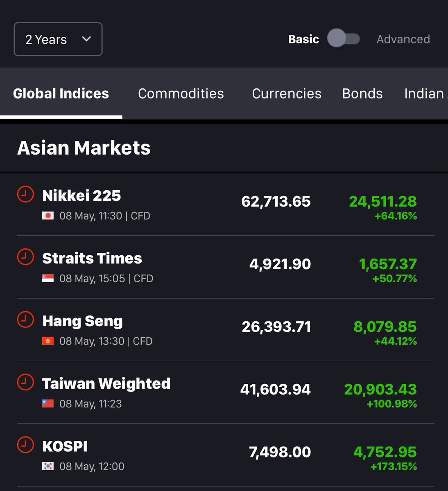Open the Taiwan Weighted index
448x491 pixels.
click(x=106, y=384)
